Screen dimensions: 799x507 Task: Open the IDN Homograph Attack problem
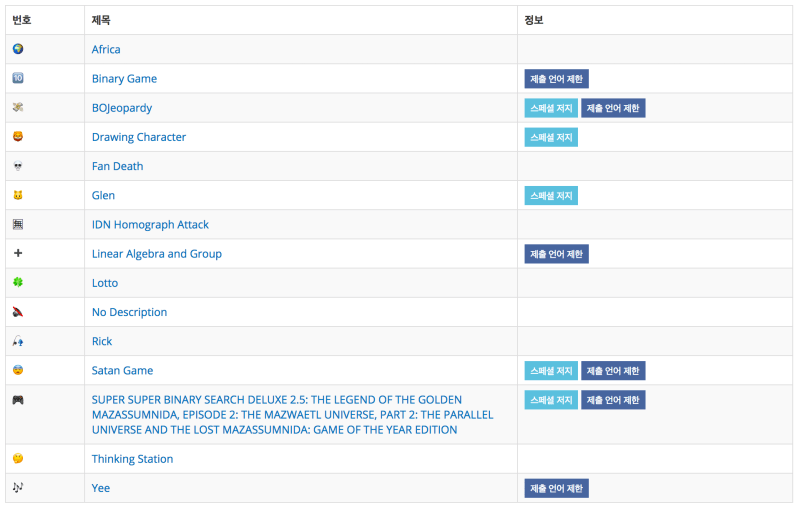click(x=150, y=225)
